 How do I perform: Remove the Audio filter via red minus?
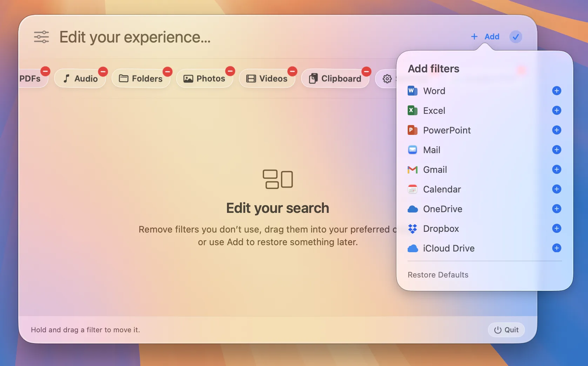[103, 71]
